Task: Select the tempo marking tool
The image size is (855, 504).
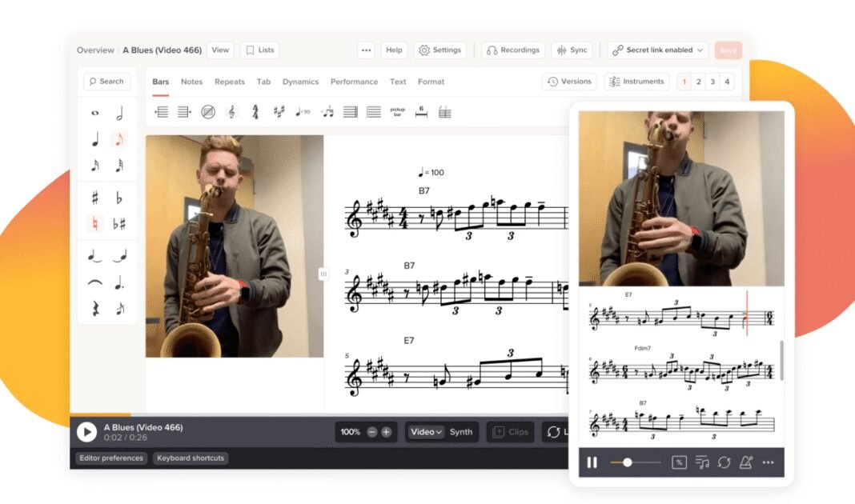Action: pos(302,112)
